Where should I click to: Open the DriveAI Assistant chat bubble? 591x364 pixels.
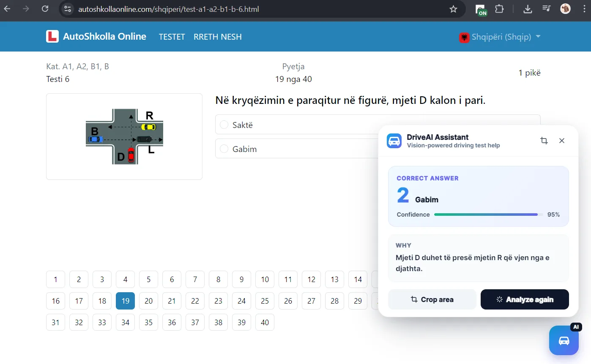564,340
